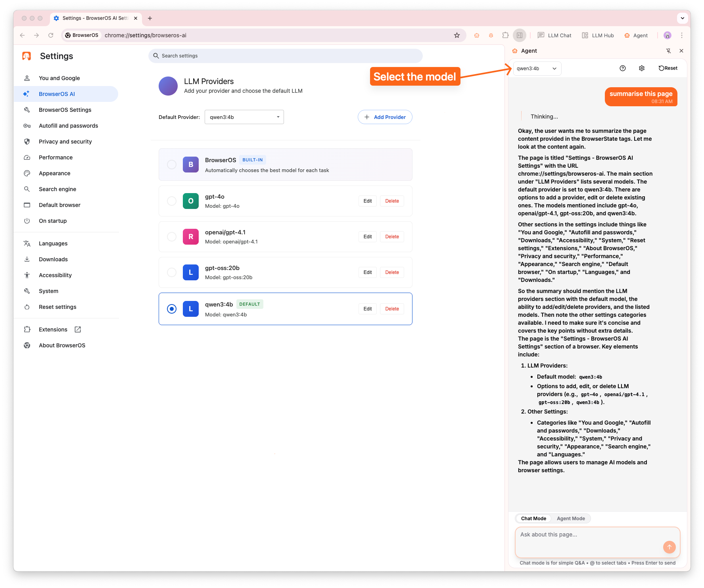Click the gpt-4o green O provider icon
The height and width of the screenshot is (588, 704).
[191, 201]
